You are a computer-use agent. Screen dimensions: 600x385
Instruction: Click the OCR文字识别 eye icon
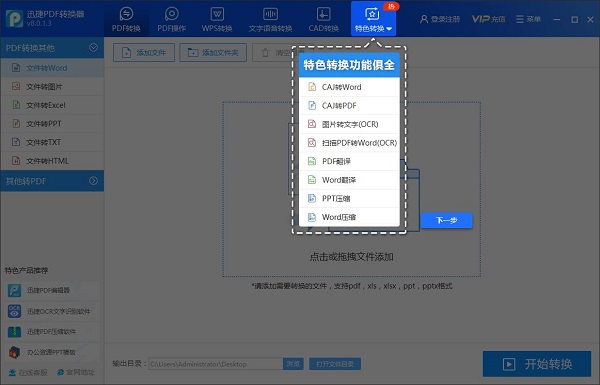[15, 311]
